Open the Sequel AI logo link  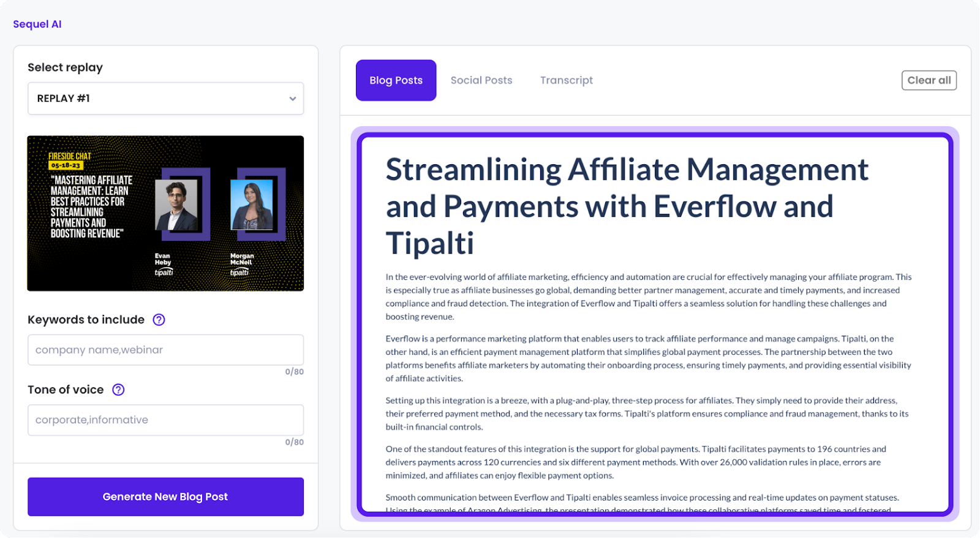[37, 24]
